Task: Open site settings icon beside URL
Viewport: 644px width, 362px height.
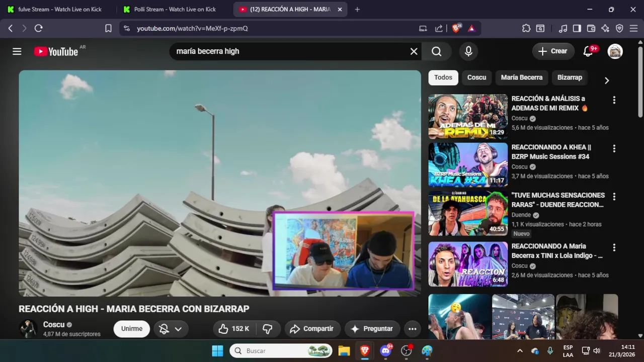Action: pyautogui.click(x=126, y=28)
